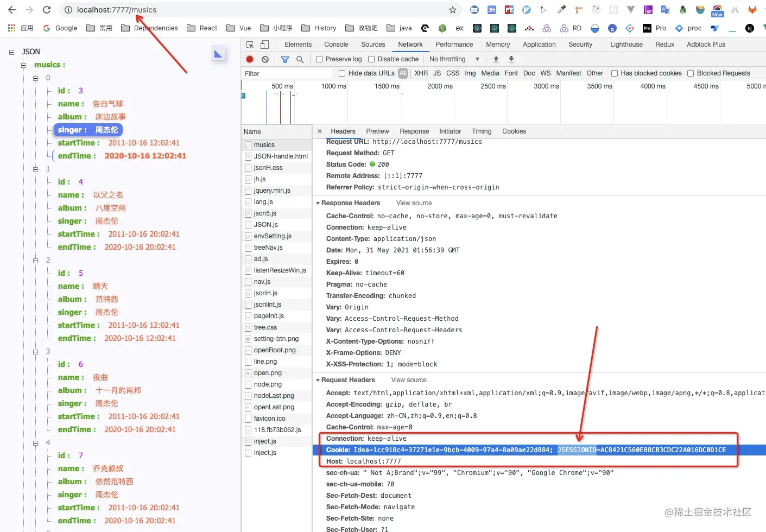Open the Lighthouse DevTools tab
This screenshot has height=532, width=766.
tap(626, 45)
